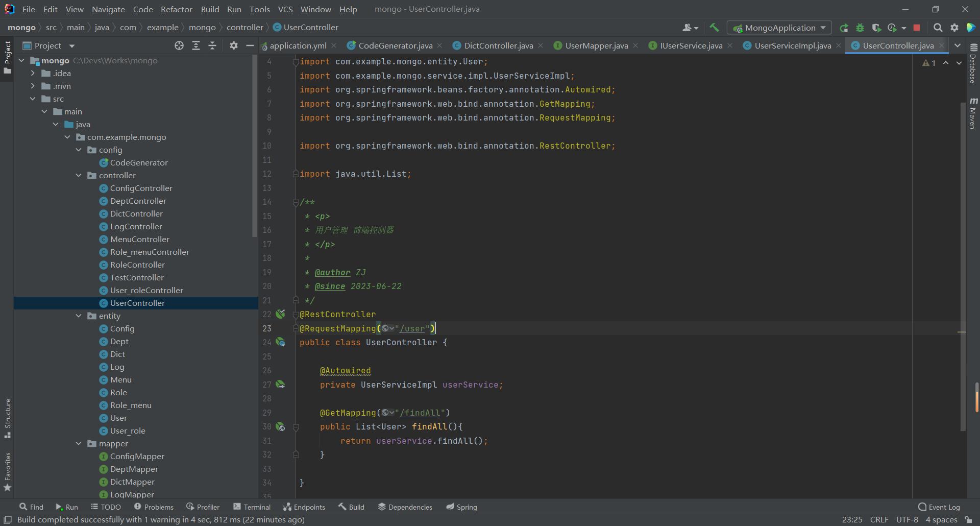This screenshot has width=980, height=526.
Task: Click the Spring bean gutter icon at line 22
Action: tap(280, 314)
